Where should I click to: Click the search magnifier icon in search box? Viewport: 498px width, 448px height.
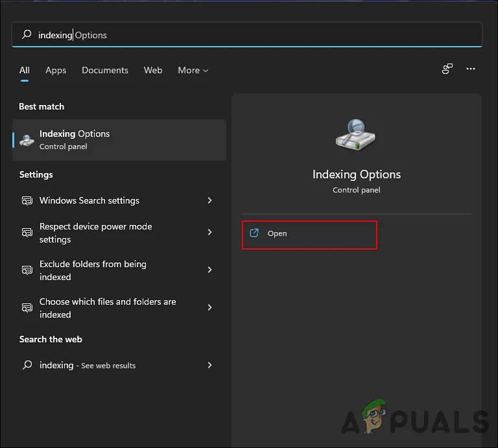[27, 34]
